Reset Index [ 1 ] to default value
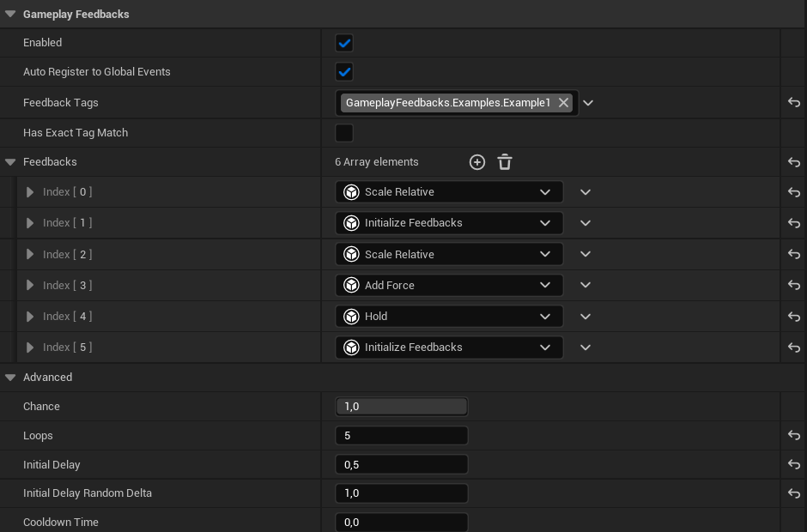Viewport: 807px width, 532px height. (793, 223)
